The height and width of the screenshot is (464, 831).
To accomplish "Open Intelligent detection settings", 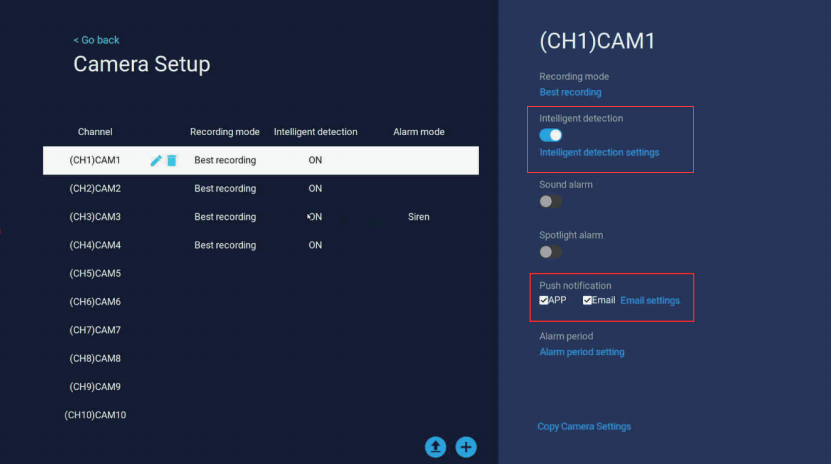I will (x=599, y=153).
